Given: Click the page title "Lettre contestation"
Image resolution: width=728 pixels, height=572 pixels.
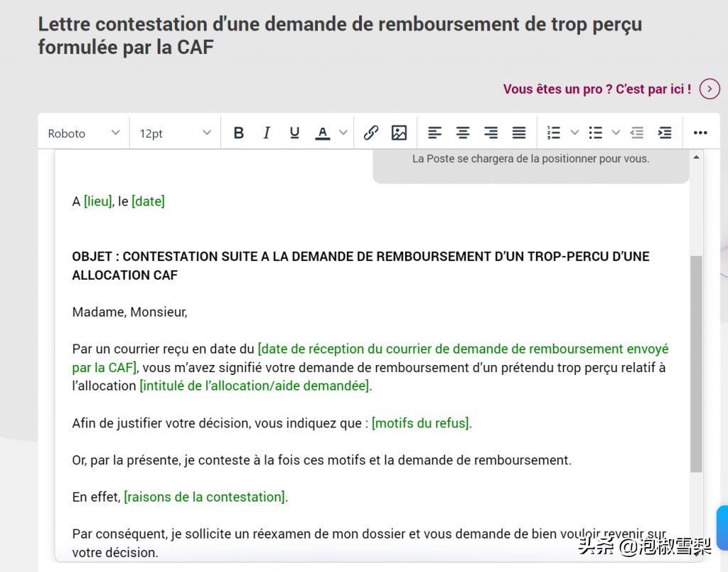Looking at the screenshot, I should pos(340,36).
